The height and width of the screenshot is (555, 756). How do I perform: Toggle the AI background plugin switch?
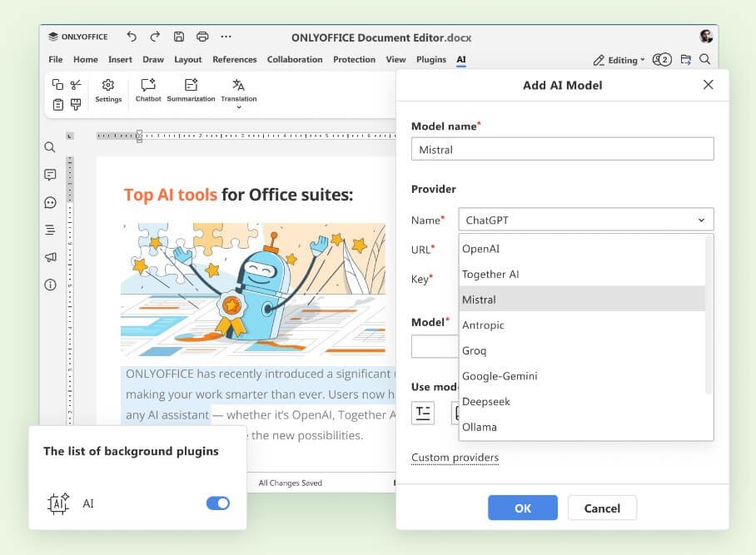217,503
